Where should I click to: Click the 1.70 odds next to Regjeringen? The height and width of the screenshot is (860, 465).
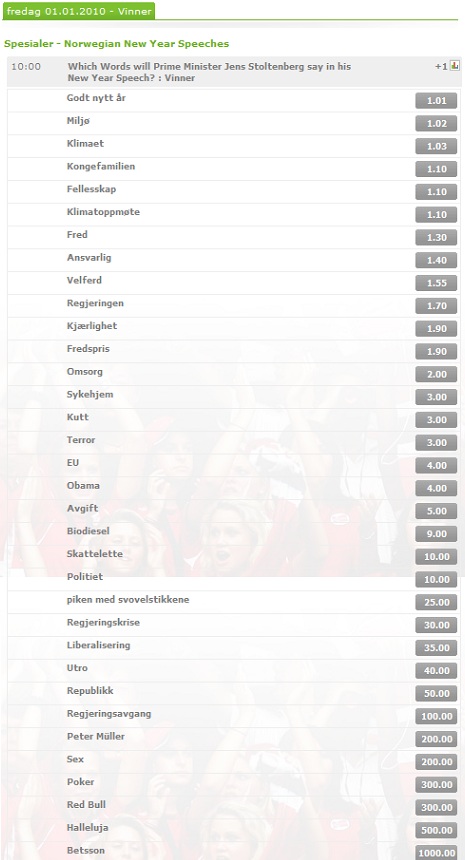tap(436, 306)
